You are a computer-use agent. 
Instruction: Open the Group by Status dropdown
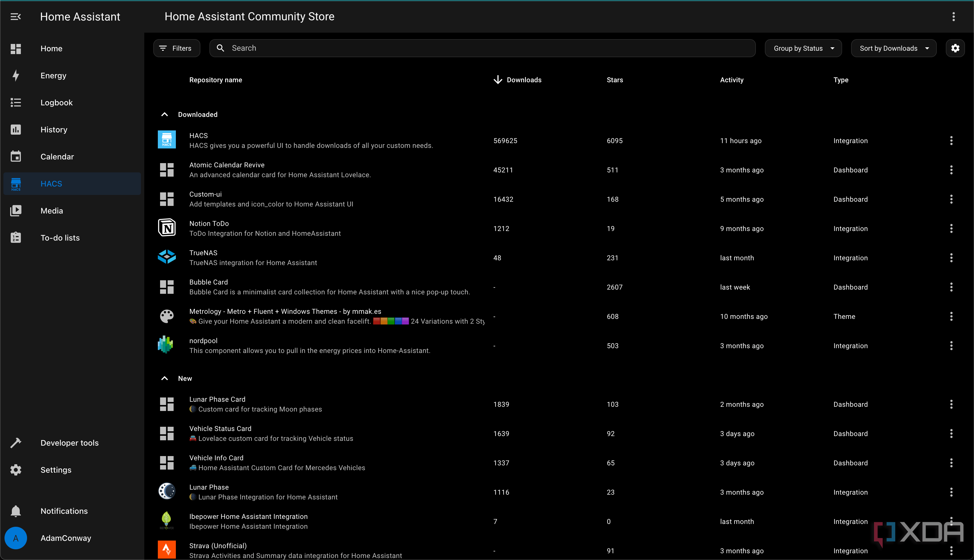(x=803, y=48)
